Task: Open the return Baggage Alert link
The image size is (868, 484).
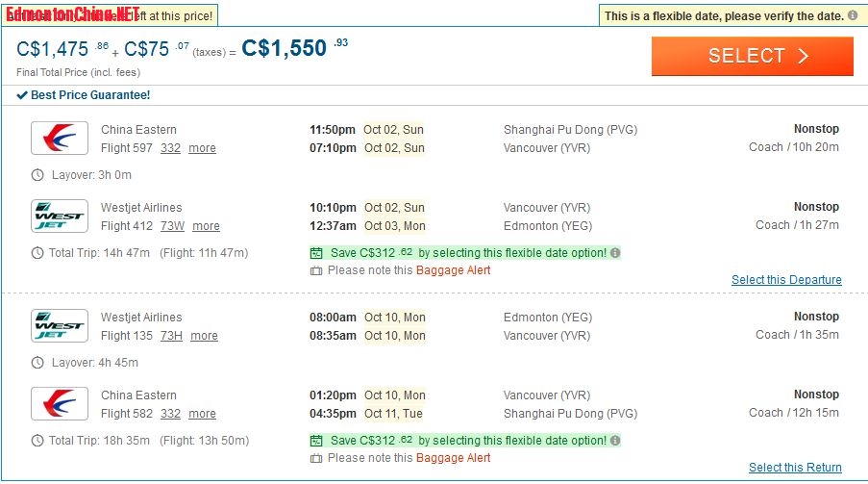Action: coord(453,458)
